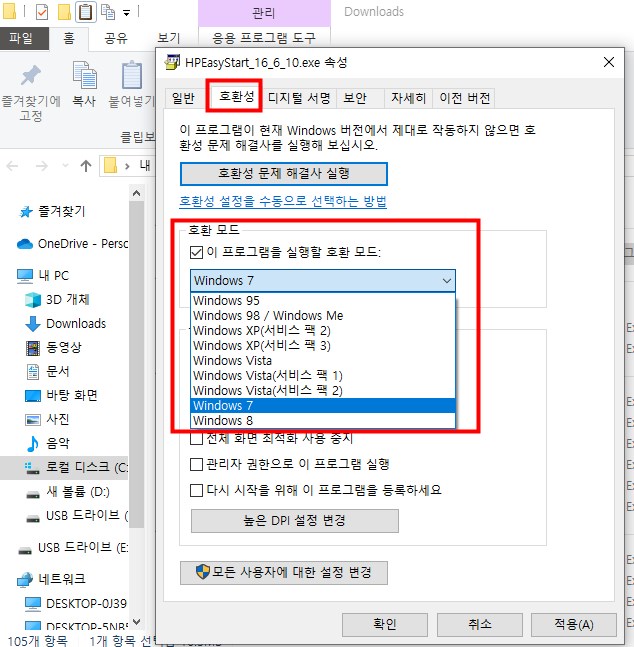Choose highlighted Windows 7 list option
The height and width of the screenshot is (647, 634).
pos(323,406)
